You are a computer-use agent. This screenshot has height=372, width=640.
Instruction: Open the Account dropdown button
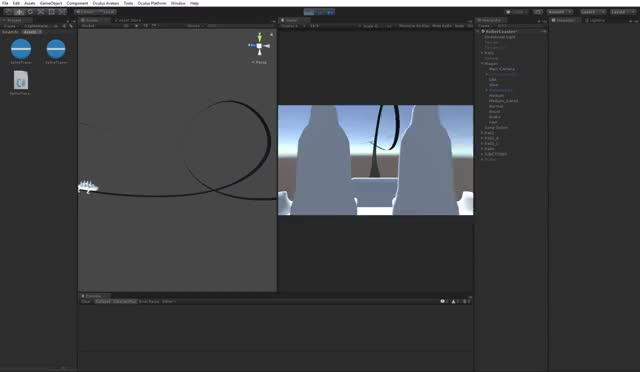click(560, 12)
